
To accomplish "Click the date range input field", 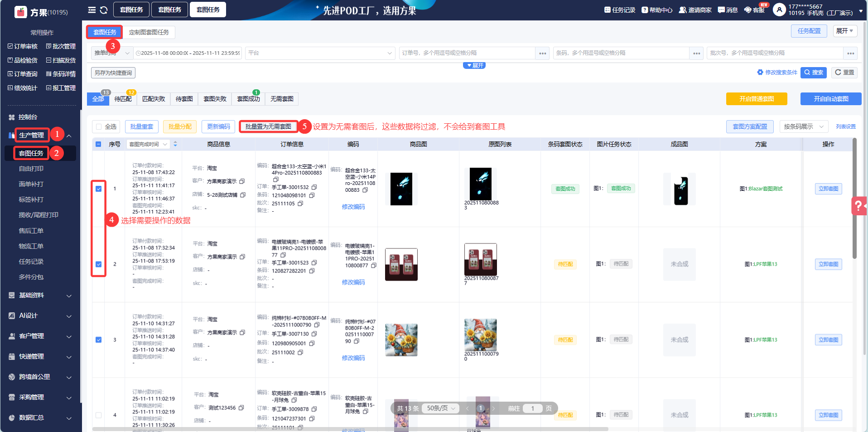I will point(188,53).
